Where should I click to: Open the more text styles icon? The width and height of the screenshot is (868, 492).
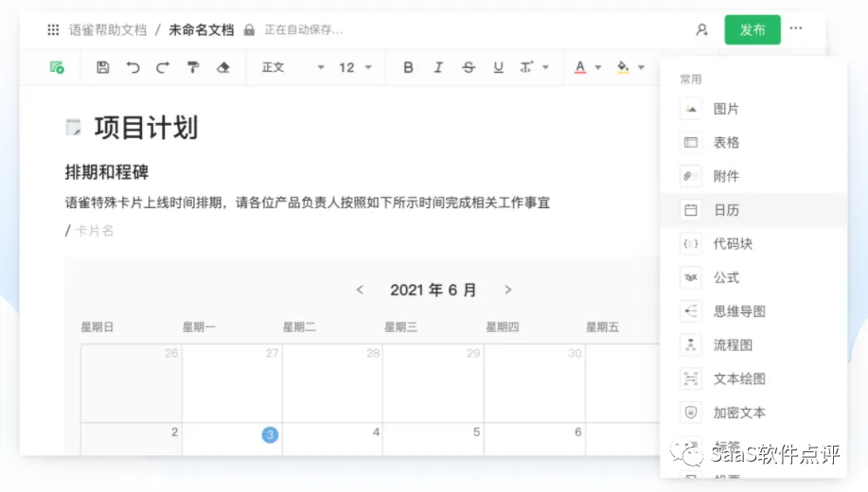coord(526,67)
